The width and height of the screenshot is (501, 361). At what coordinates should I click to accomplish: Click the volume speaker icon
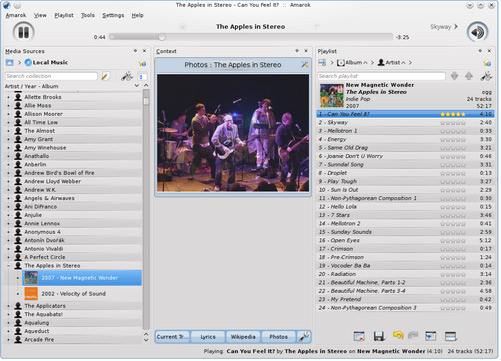pos(477,32)
